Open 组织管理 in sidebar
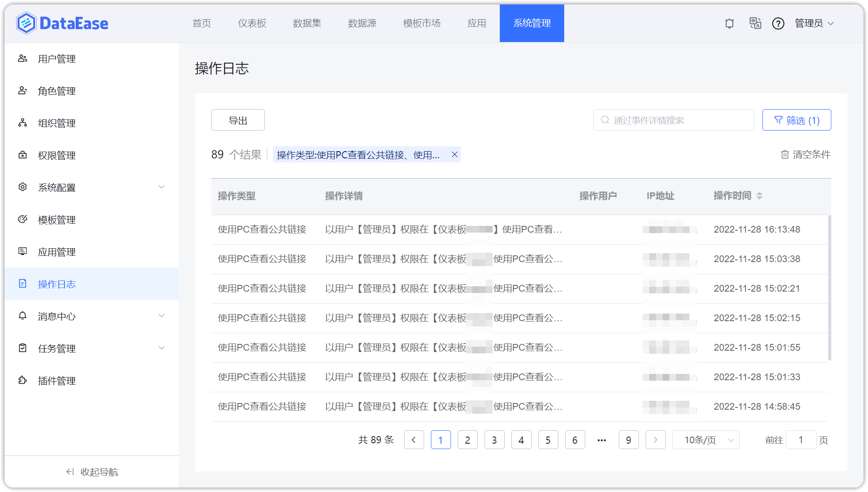The height and width of the screenshot is (492, 868). 92,123
